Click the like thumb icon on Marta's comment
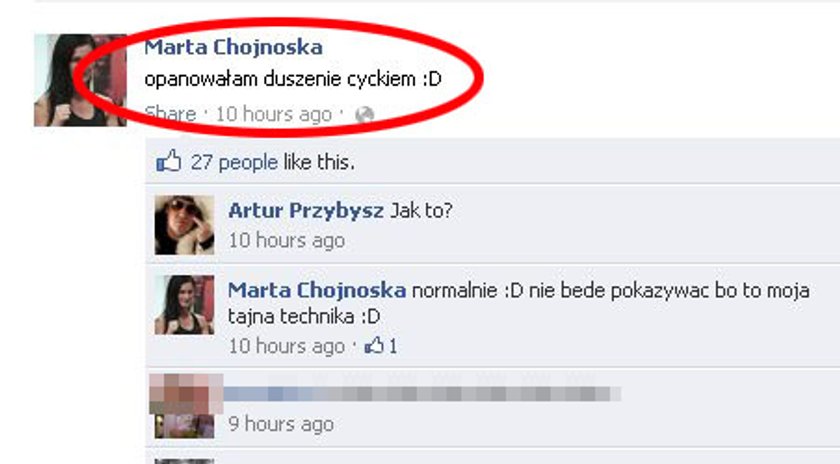Screen dimensions: 840x464 pos(374,346)
